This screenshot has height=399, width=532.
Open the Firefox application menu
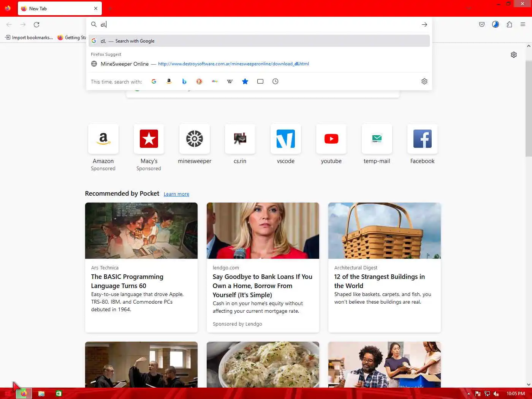point(523,24)
